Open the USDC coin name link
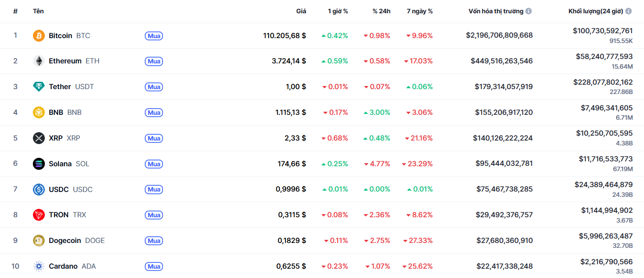644x278 pixels. (59, 189)
